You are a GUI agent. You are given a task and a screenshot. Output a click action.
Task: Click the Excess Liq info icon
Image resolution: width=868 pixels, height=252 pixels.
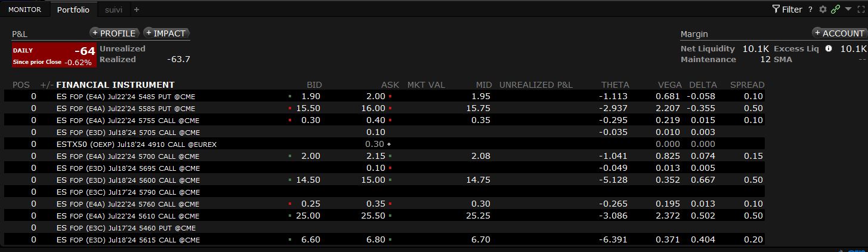pos(829,49)
